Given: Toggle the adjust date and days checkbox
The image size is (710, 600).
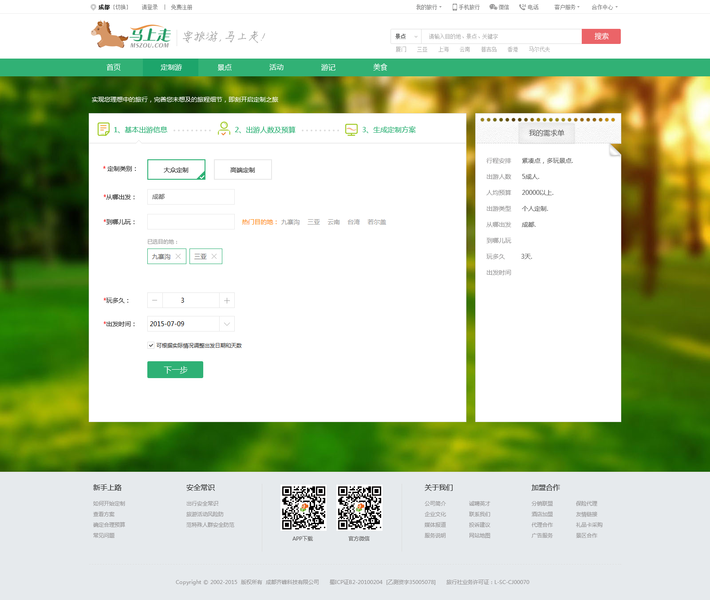Looking at the screenshot, I should [151, 345].
